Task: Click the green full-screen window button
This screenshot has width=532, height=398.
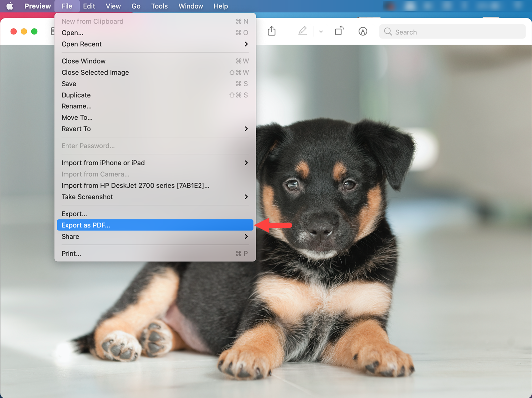Action: point(34,31)
